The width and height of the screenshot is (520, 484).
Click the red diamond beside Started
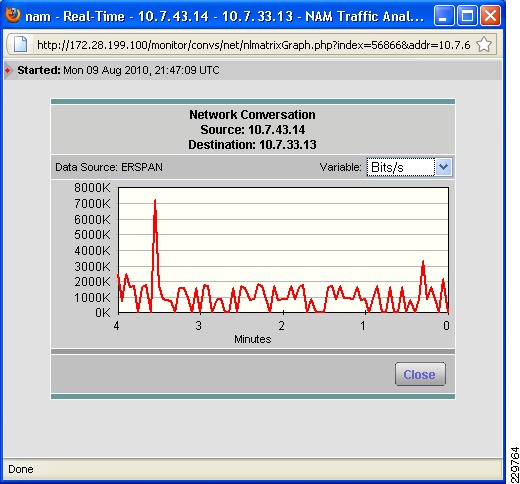click(8, 70)
